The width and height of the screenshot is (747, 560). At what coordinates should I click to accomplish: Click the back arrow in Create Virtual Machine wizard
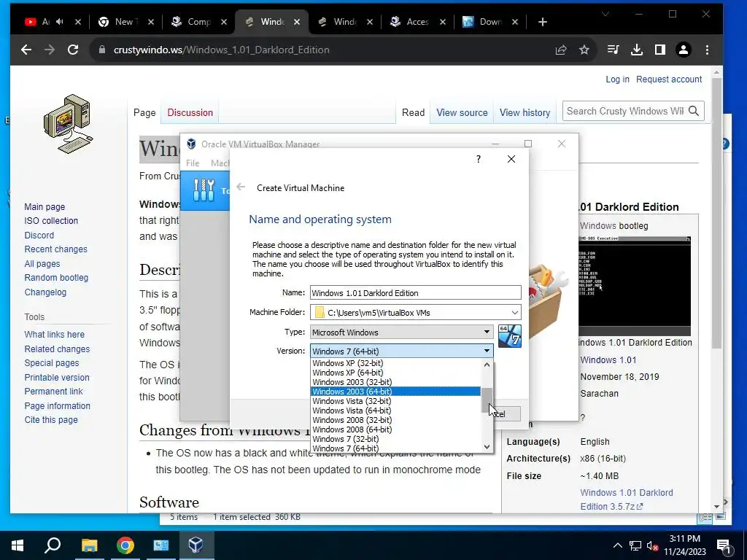point(241,187)
